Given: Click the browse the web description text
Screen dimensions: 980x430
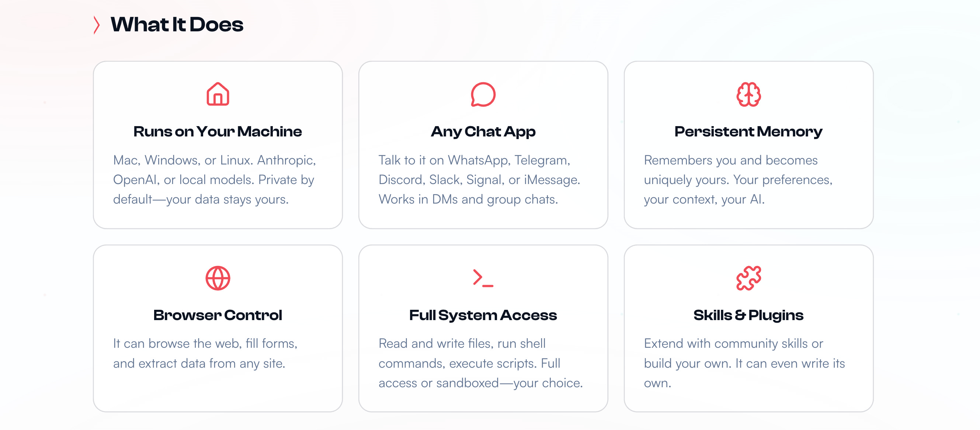Looking at the screenshot, I should tap(205, 353).
